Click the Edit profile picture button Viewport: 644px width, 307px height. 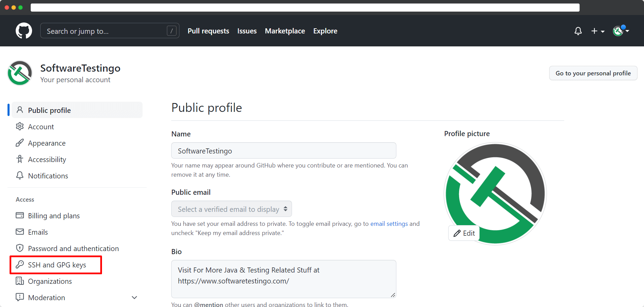464,233
